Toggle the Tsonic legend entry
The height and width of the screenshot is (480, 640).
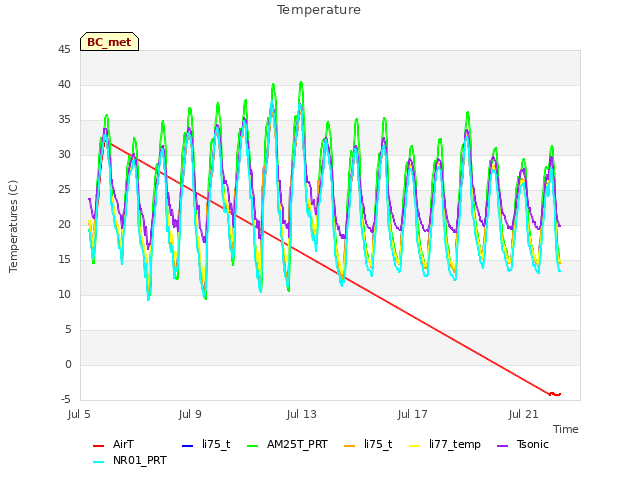click(523, 444)
